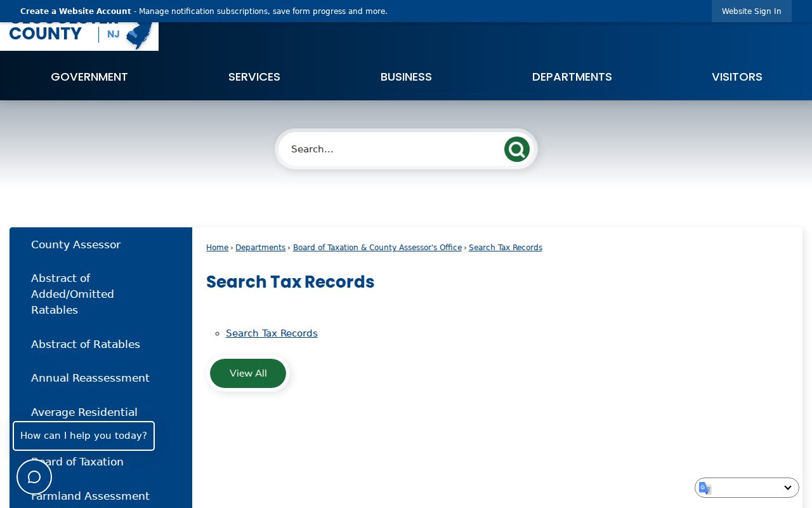Screen dimensions: 812x508
Task: Click the View All button
Action: (248, 373)
